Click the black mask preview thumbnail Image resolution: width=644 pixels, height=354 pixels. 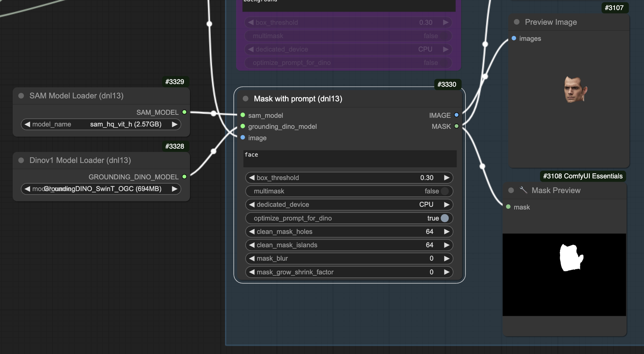pyautogui.click(x=564, y=274)
